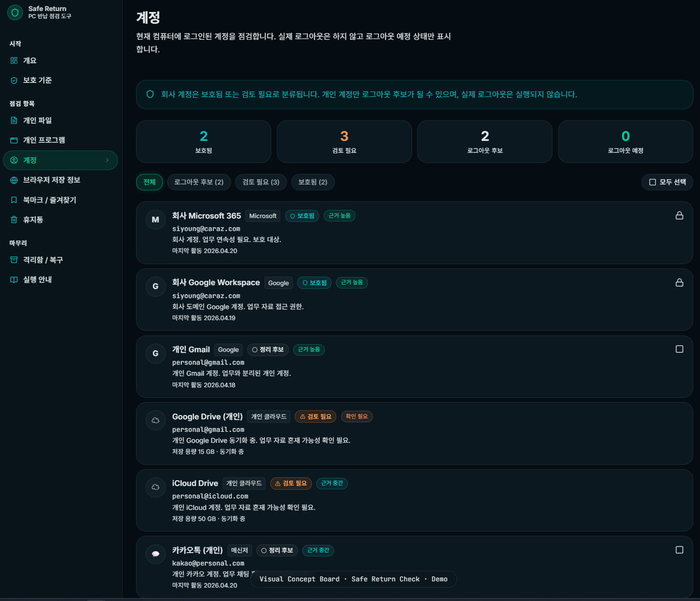Open 개요 overview from sidebar
This screenshot has width=700, height=601.
pos(30,60)
